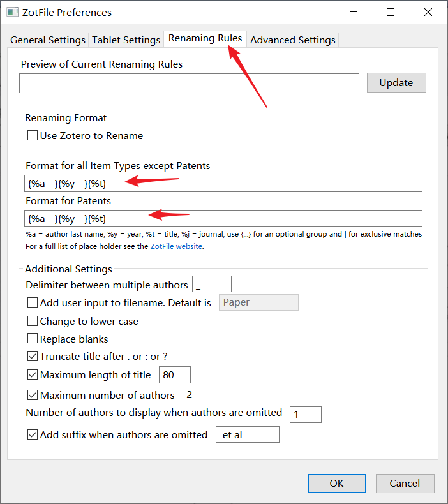This screenshot has width=448, height=504.
Task: Uncheck Truncate title after punctuation
Action: coord(33,356)
